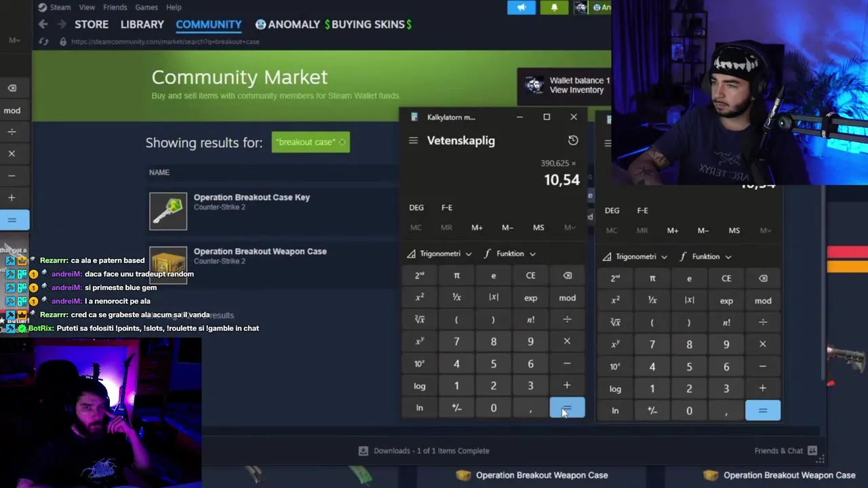Open memory list M dropdown on right-hand calculator
The height and width of the screenshot is (488, 868).
765,230
